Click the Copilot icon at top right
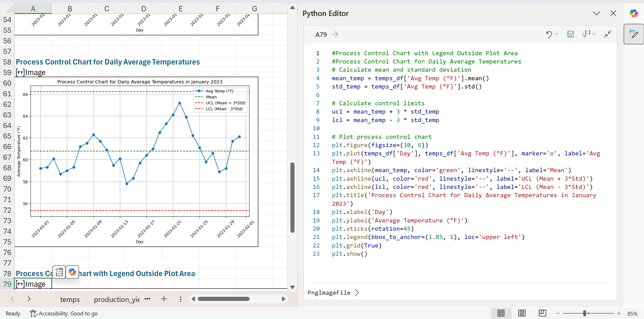 (634, 13)
